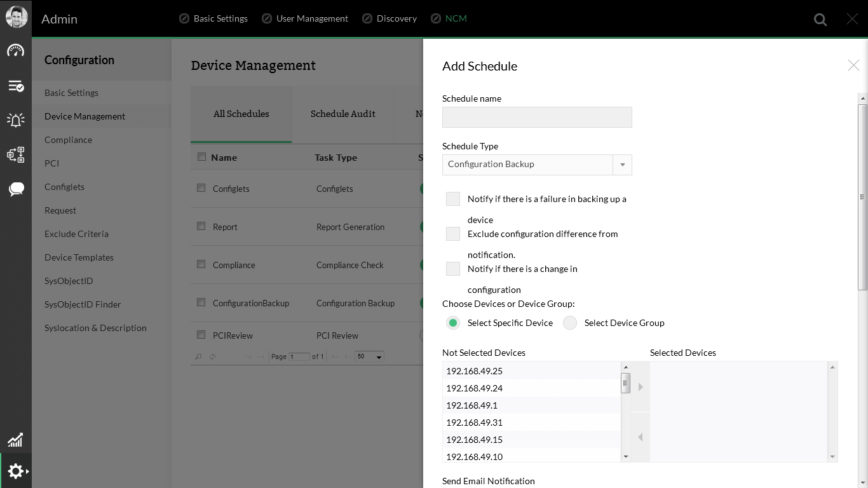Check the Compliance row checkbox
The image size is (868, 488).
click(x=201, y=264)
